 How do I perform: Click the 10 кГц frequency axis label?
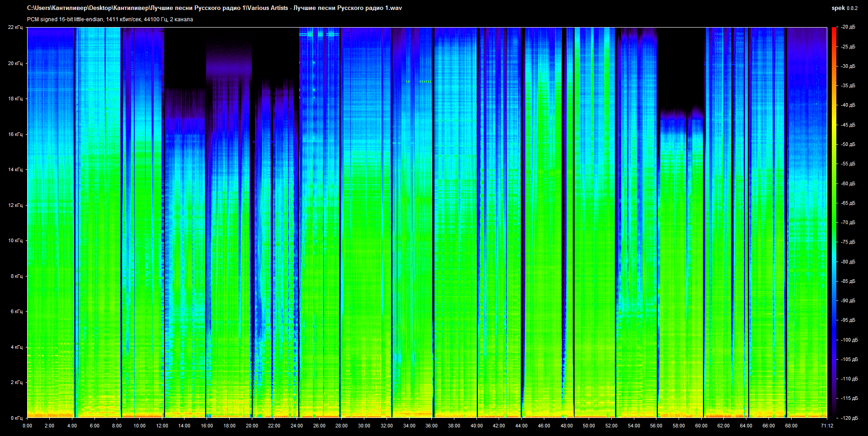tap(15, 240)
